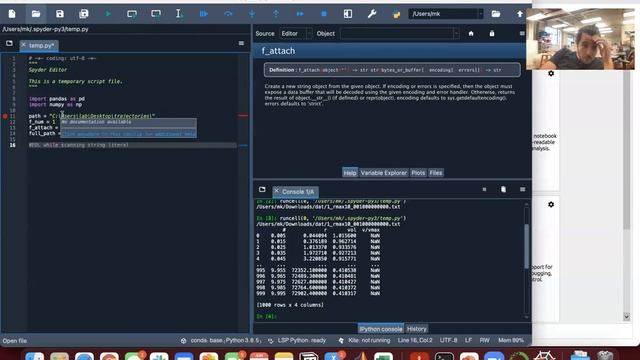This screenshot has height=360, width=640.
Task: Step over the current line
Action: pyautogui.click(x=228, y=14)
